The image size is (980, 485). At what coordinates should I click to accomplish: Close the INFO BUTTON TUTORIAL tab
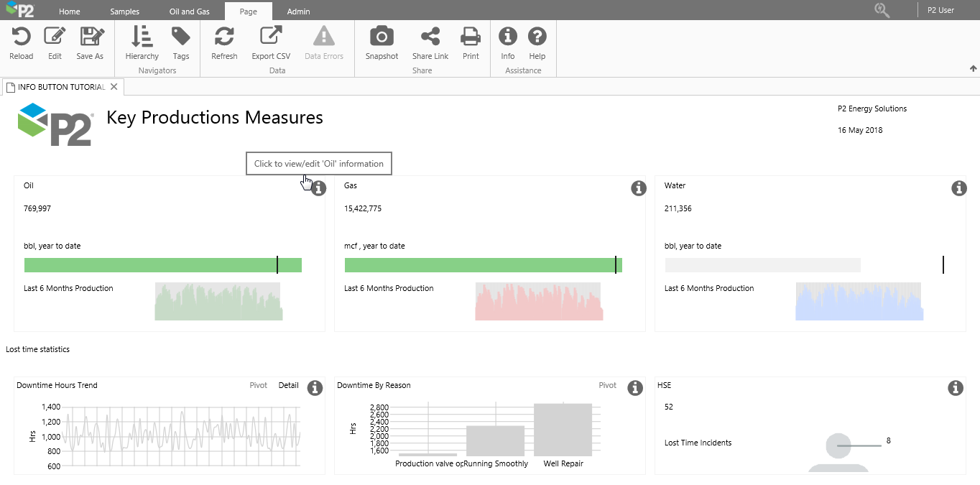click(114, 87)
